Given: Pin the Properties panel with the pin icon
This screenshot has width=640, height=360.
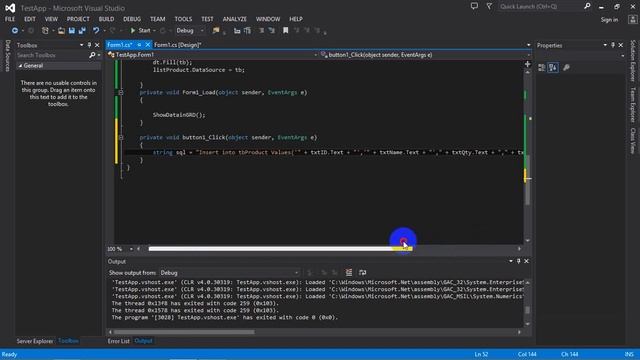Looking at the screenshot, I should 613,45.
